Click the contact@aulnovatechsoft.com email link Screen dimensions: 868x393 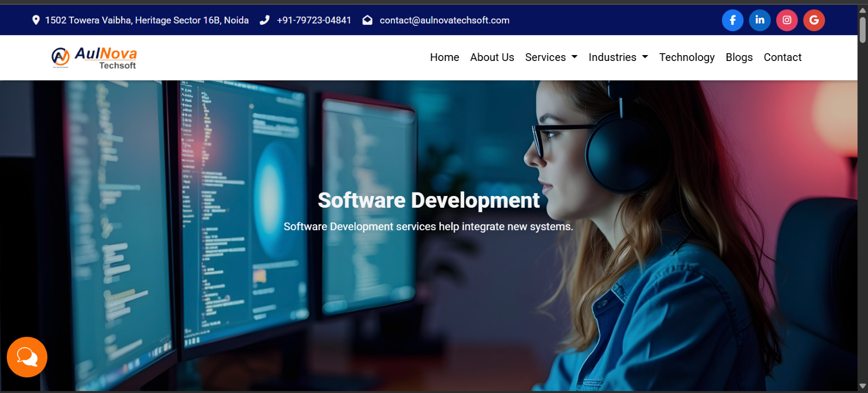pos(445,20)
